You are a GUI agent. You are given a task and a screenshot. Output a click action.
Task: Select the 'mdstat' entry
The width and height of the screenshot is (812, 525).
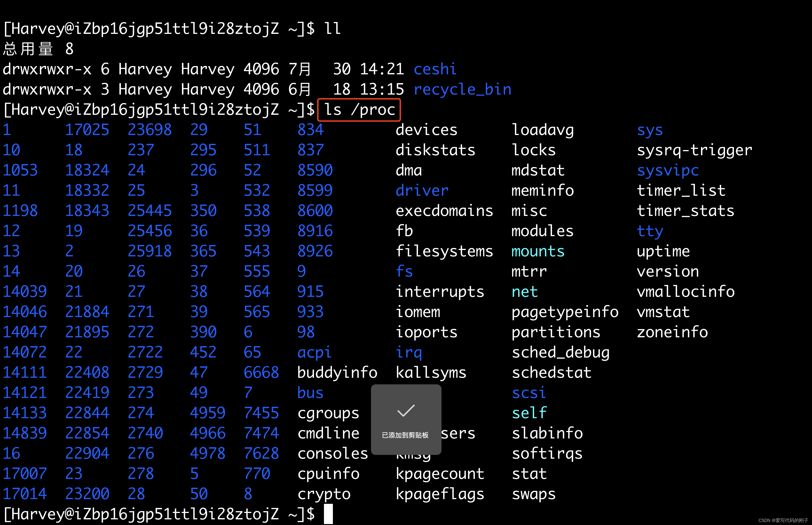point(538,170)
